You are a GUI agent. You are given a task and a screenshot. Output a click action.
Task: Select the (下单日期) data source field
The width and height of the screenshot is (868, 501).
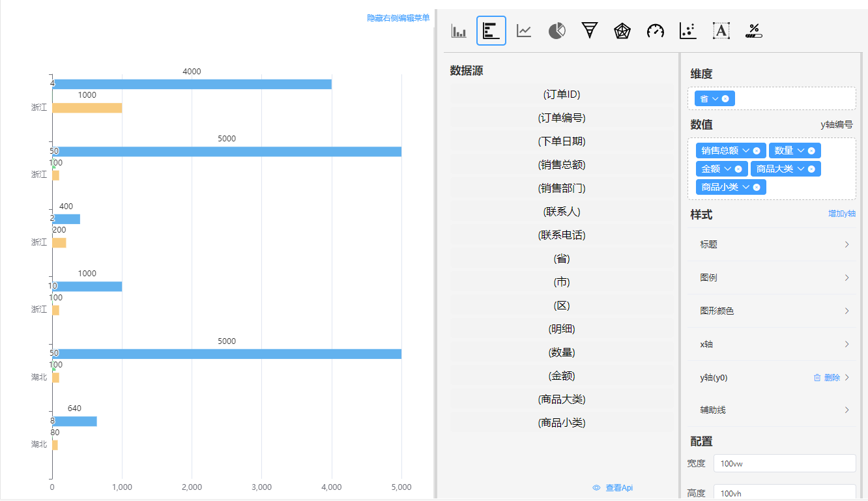coord(561,141)
